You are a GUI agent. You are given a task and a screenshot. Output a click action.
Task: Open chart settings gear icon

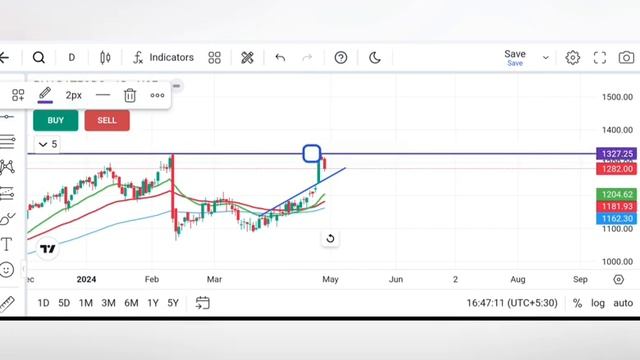pos(573,58)
